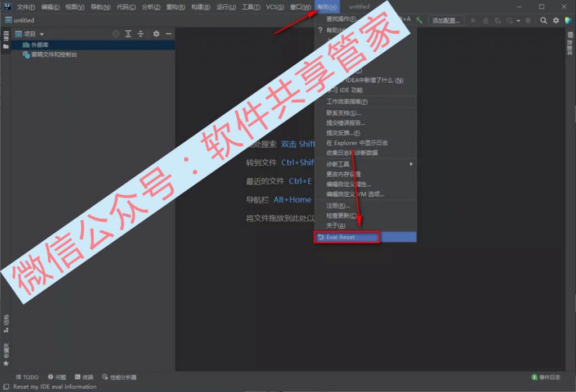Open the Event Log (事件日志)

(546, 377)
